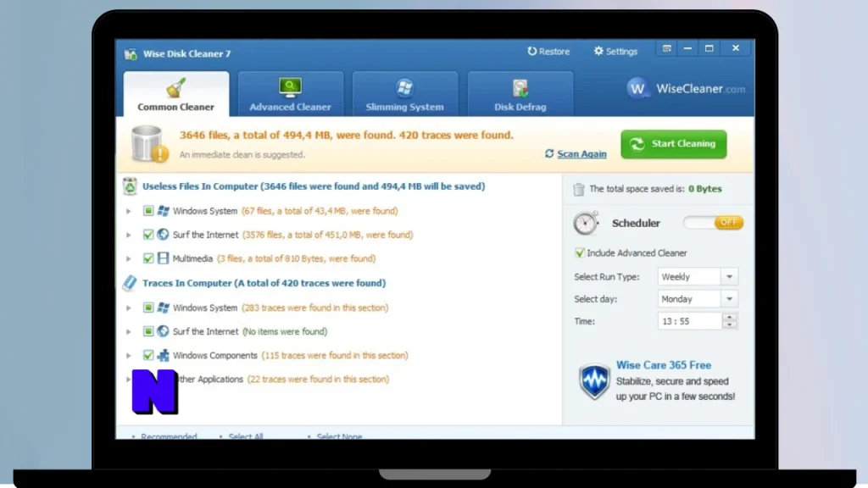The width and height of the screenshot is (868, 488).
Task: Toggle Windows System traces checkbox
Action: click(148, 308)
